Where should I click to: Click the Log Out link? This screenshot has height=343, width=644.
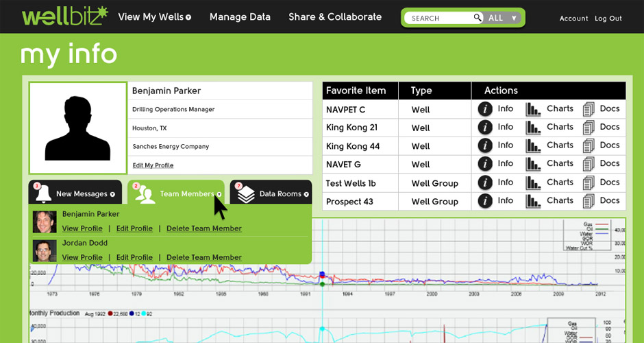click(x=608, y=19)
